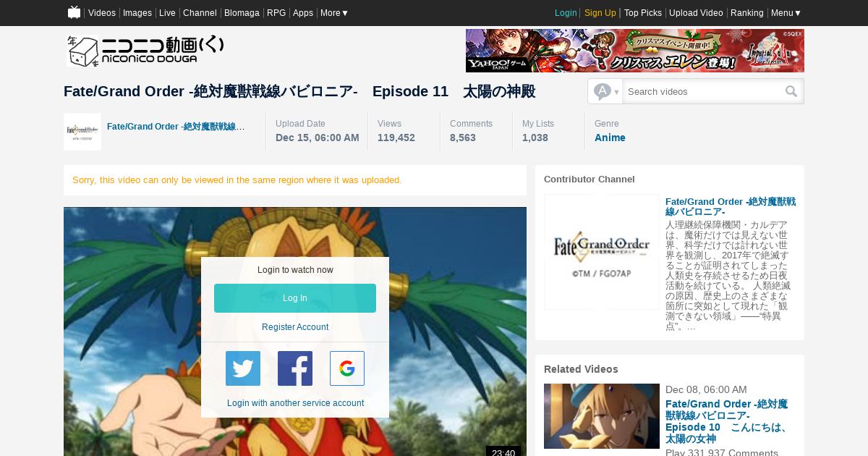Image resolution: width=868 pixels, height=456 pixels.
Task: Click the search magnifier icon
Action: tap(791, 91)
